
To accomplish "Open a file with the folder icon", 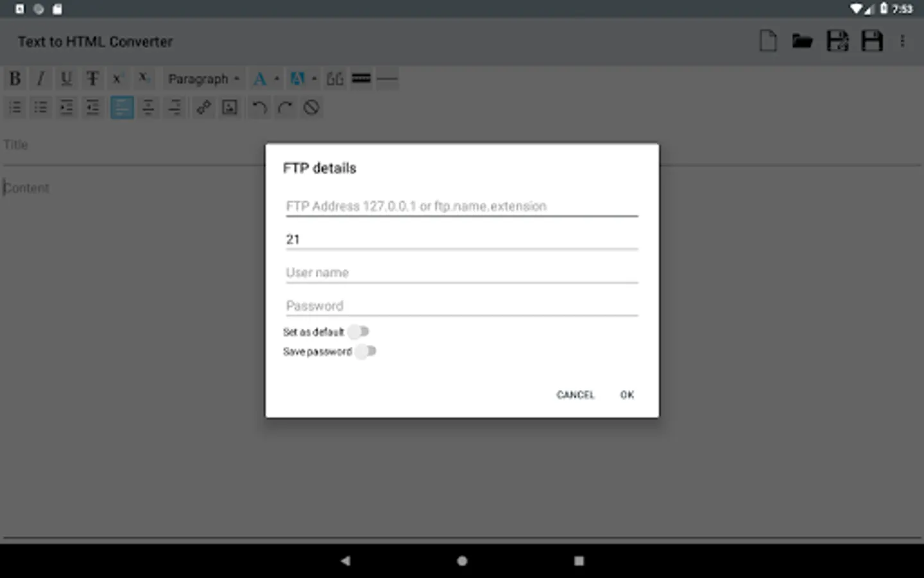I will 802,41.
